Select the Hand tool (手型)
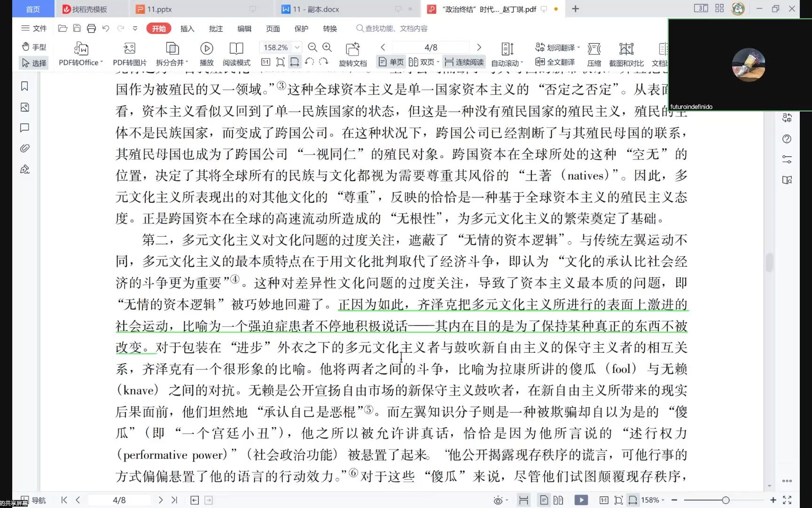Image resolution: width=812 pixels, height=508 pixels. 34,47
